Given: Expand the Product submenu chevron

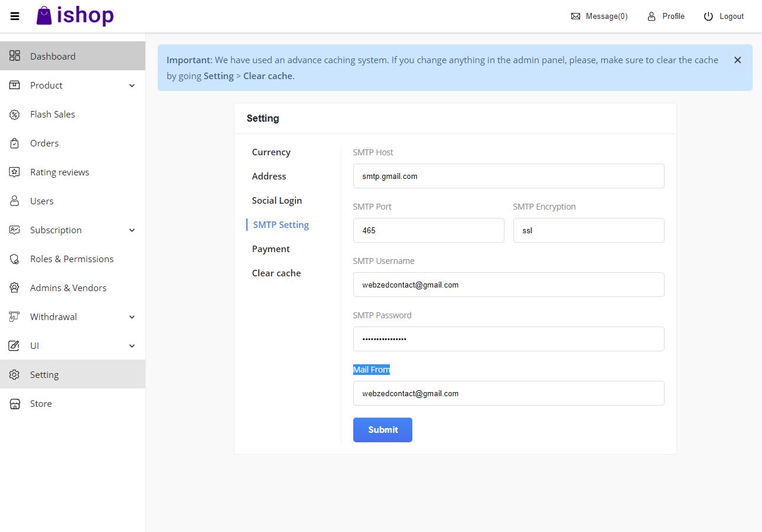Looking at the screenshot, I should 132,86.
